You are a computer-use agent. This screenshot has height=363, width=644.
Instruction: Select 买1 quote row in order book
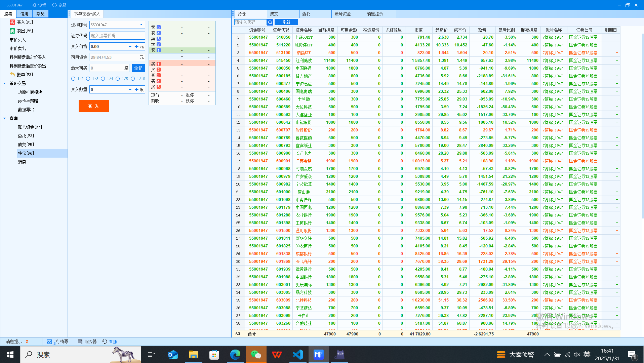[182, 64]
